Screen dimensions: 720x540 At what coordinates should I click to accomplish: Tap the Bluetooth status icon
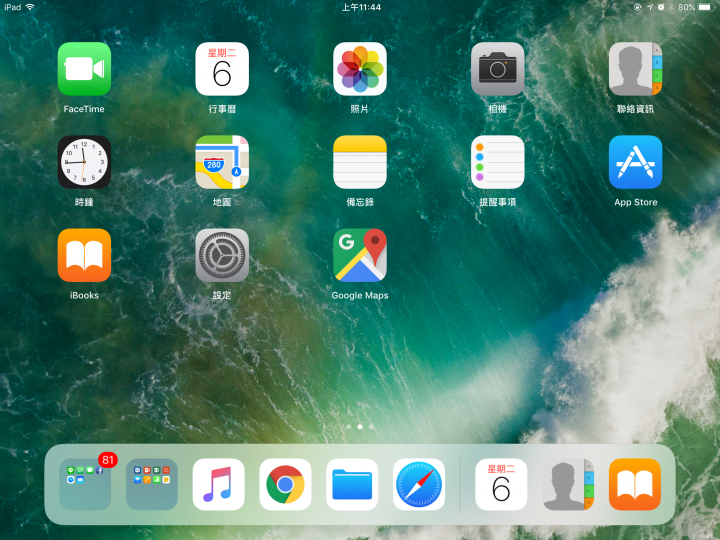click(671, 7)
